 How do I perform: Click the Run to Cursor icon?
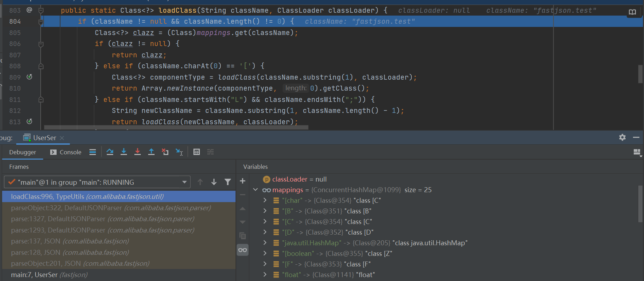pos(179,152)
